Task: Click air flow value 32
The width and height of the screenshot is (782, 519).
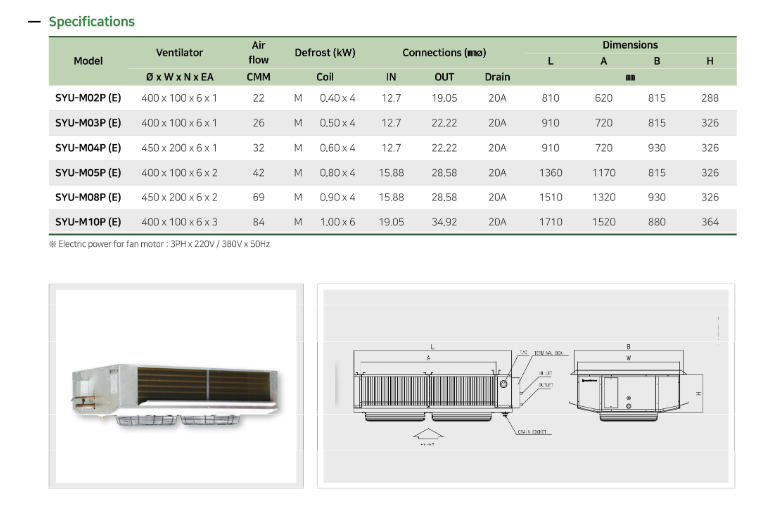Action: tap(258, 148)
